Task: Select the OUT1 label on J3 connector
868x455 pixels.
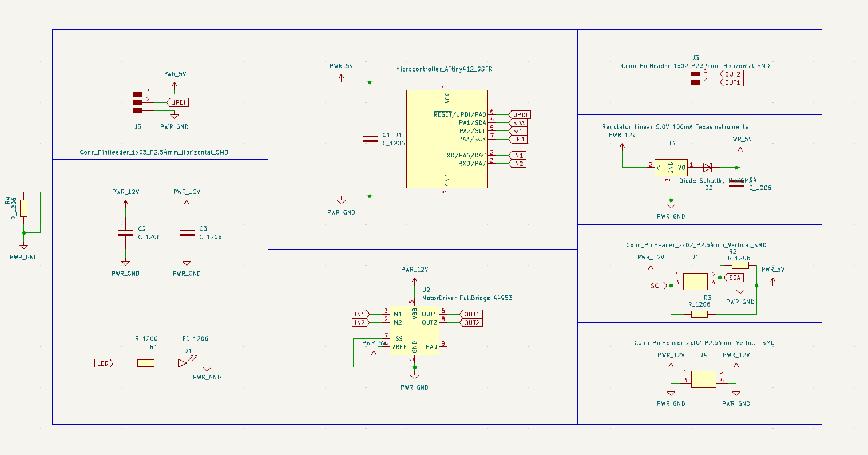Action: pos(731,82)
